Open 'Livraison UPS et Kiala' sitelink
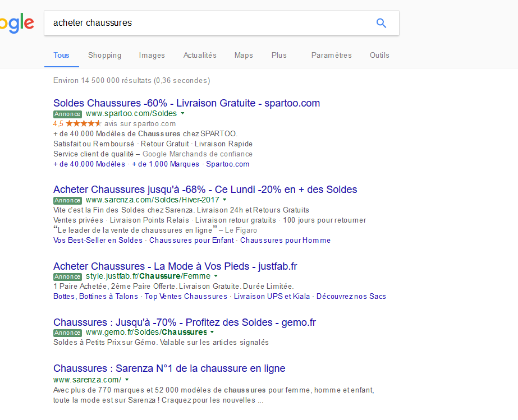518x420 pixels. pyautogui.click(x=272, y=297)
